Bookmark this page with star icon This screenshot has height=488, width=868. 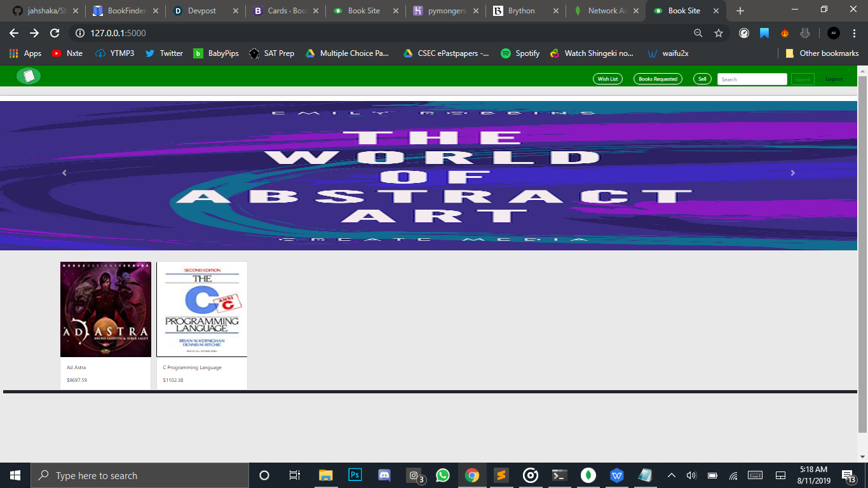pos(719,33)
